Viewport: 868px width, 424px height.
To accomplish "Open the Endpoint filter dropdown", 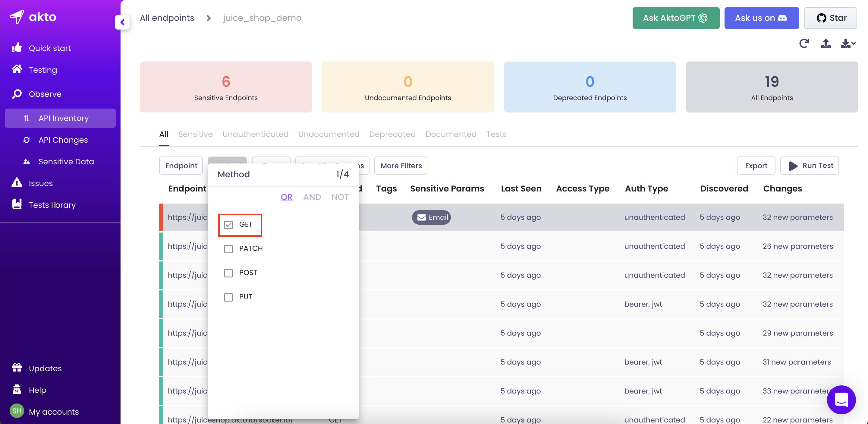I will pyautogui.click(x=181, y=166).
